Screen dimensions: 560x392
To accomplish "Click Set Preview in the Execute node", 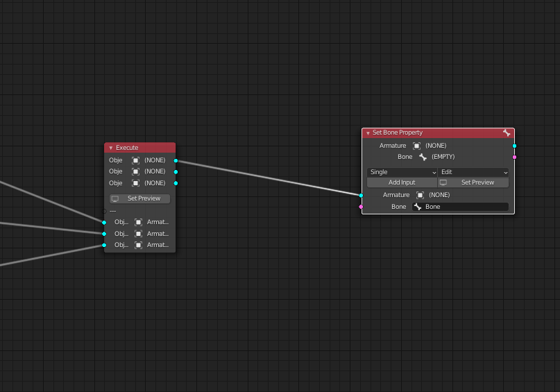I will tap(139, 198).
